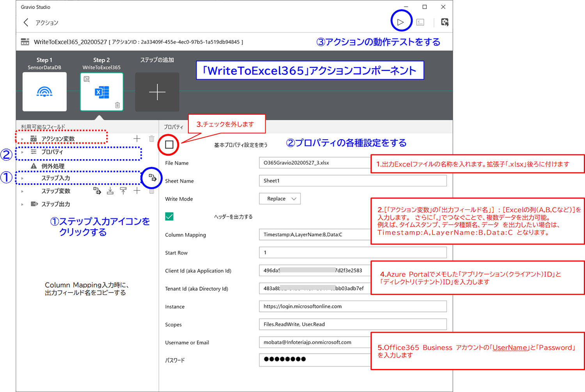Edit the Instance URL field
The height and width of the screenshot is (392, 585).
click(x=353, y=306)
